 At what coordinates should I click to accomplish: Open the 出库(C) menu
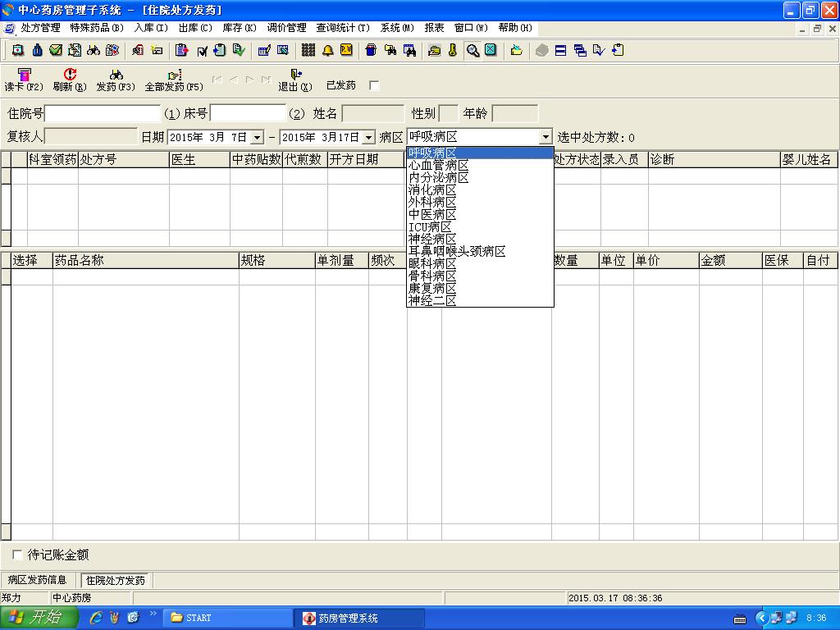(195, 28)
